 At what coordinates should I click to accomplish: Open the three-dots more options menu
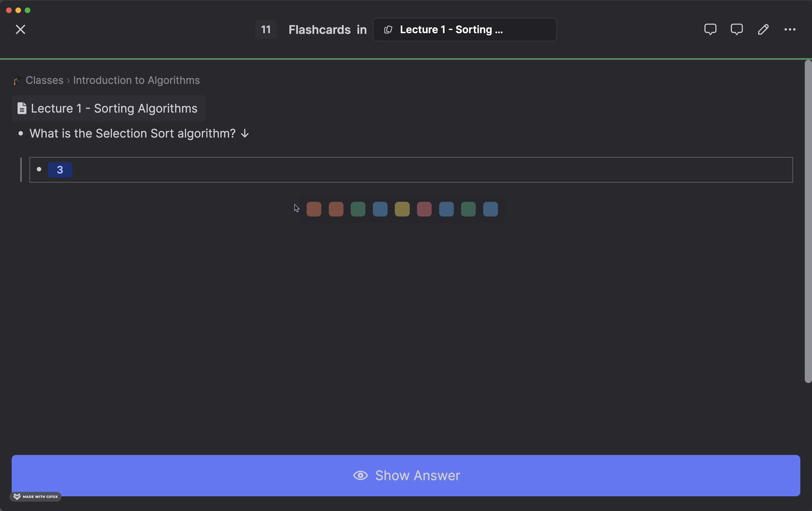click(790, 29)
